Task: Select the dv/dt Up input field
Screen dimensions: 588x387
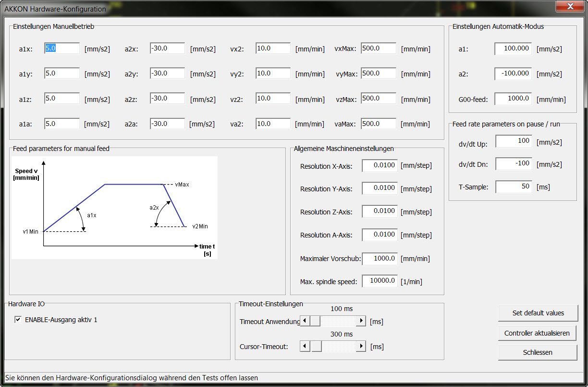Action: (514, 141)
